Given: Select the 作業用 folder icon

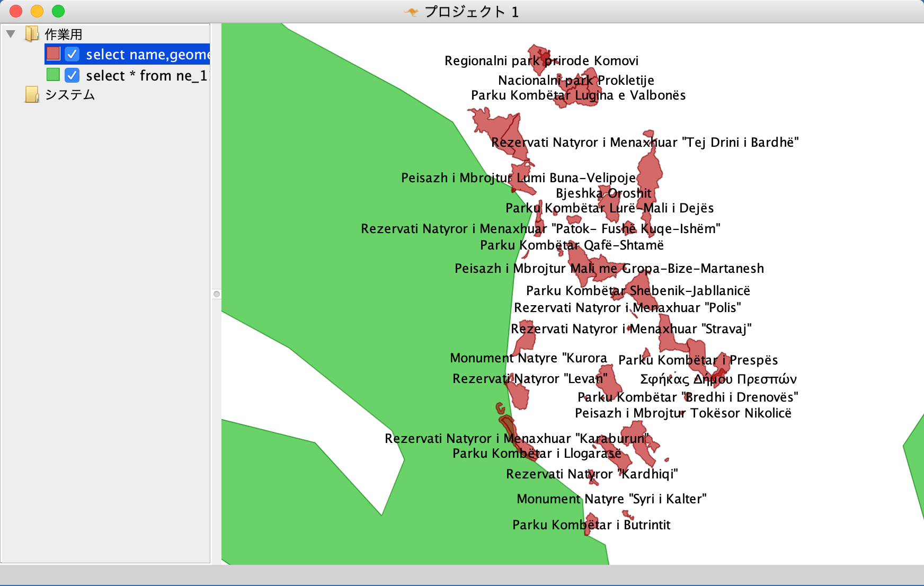Looking at the screenshot, I should pyautogui.click(x=32, y=34).
